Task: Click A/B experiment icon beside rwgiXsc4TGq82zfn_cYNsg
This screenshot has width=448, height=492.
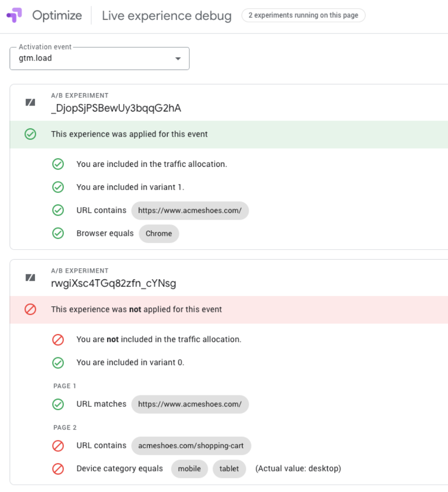Action: (30, 278)
